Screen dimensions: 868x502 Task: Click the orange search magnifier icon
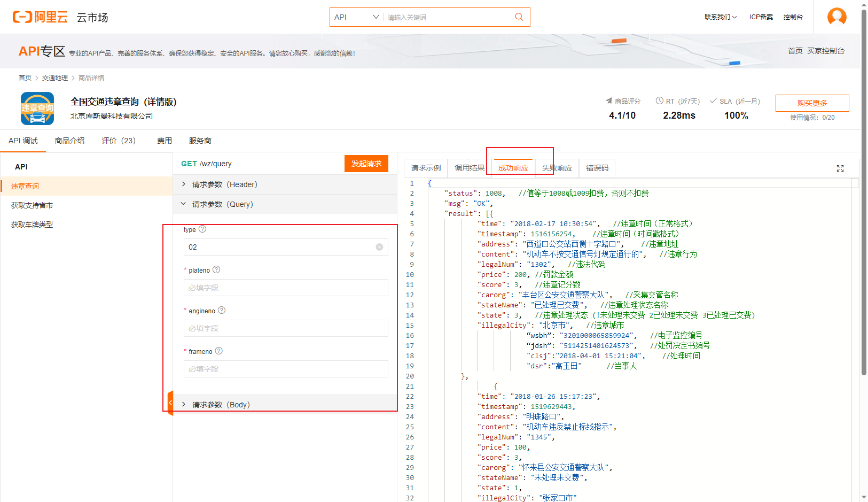[x=519, y=17]
